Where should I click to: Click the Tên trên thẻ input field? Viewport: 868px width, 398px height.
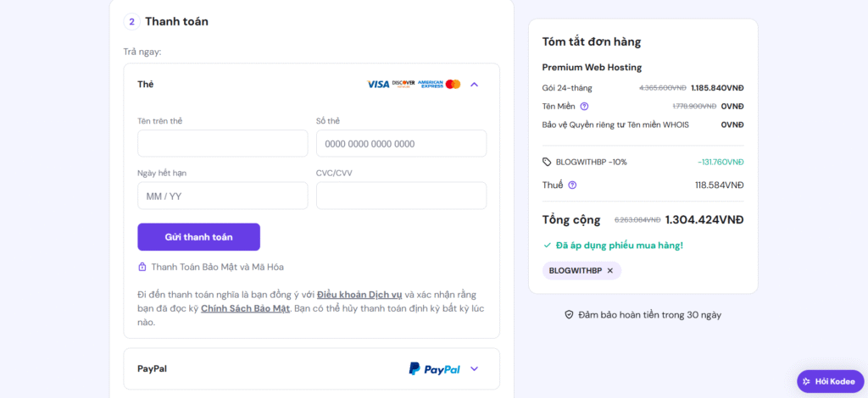pos(222,144)
